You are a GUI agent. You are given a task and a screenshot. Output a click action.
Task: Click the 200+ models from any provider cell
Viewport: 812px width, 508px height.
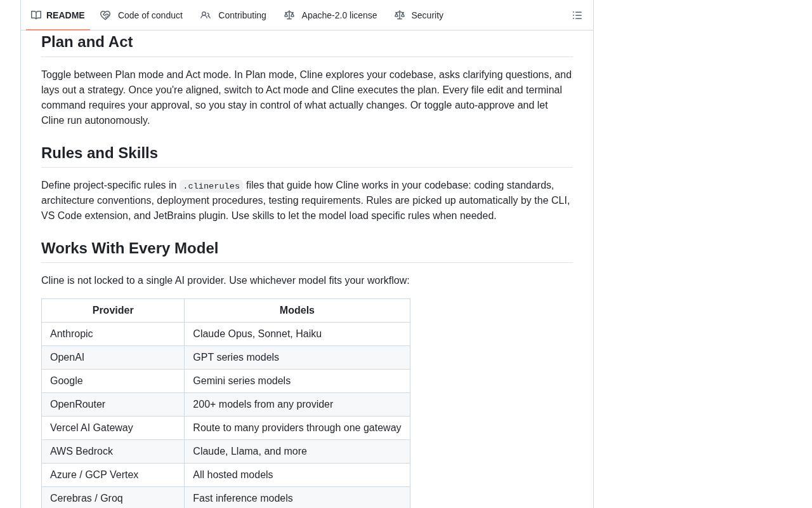tap(297, 404)
